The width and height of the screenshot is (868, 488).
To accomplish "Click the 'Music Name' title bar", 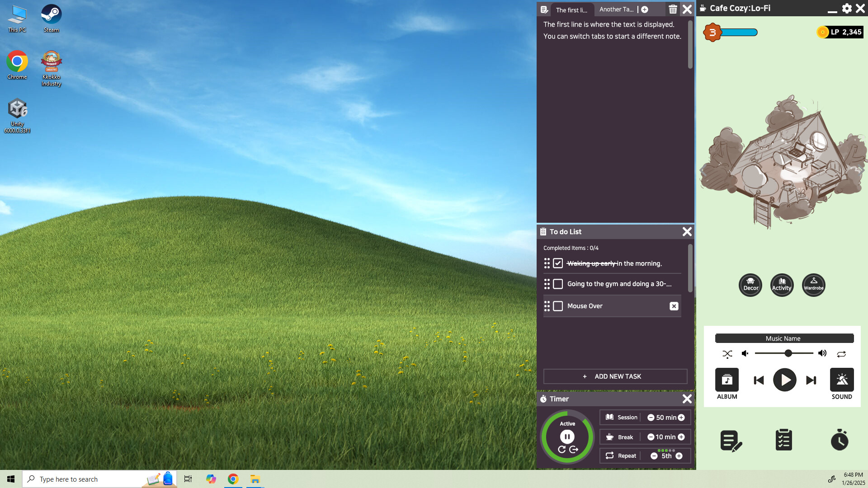I will [784, 338].
